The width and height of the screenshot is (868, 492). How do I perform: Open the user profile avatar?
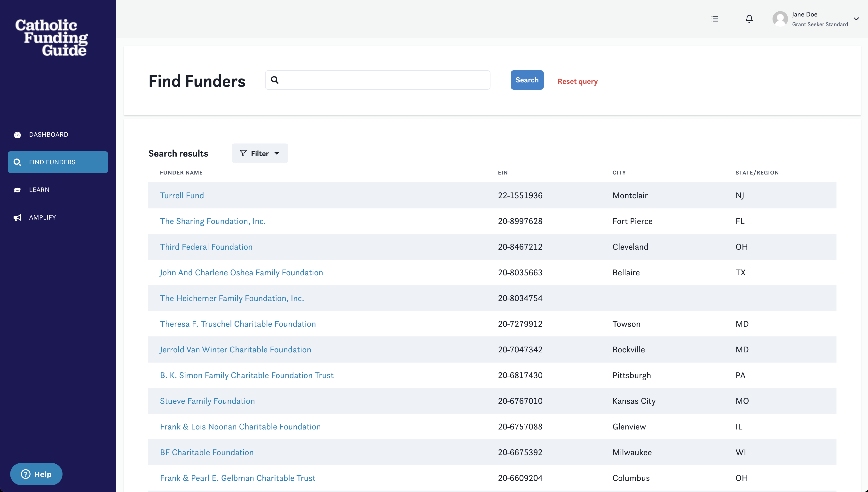pos(780,19)
